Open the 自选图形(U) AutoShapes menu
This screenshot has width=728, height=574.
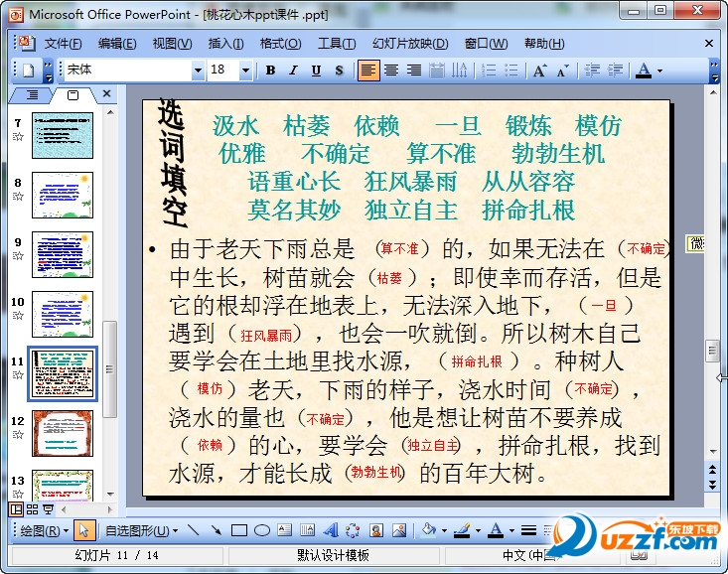[x=142, y=530]
